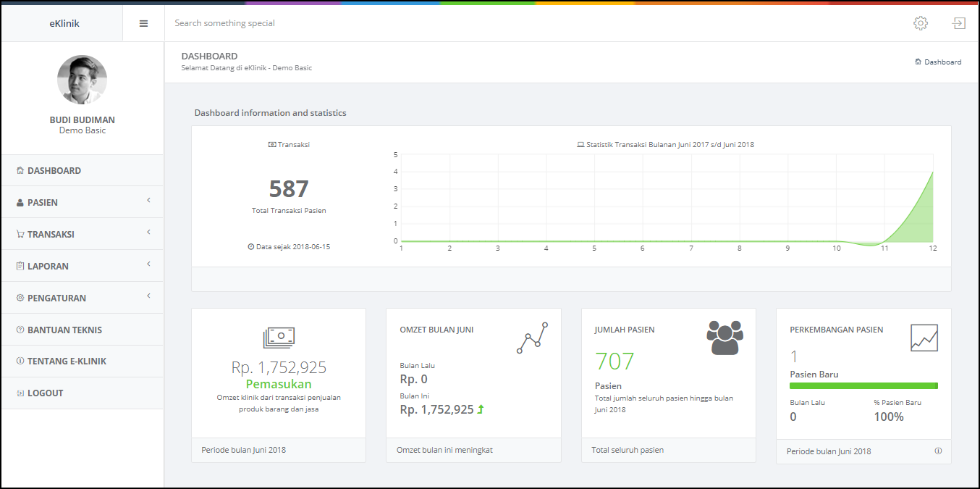Click the clock icon near Data sejak
The image size is (980, 489).
click(251, 247)
